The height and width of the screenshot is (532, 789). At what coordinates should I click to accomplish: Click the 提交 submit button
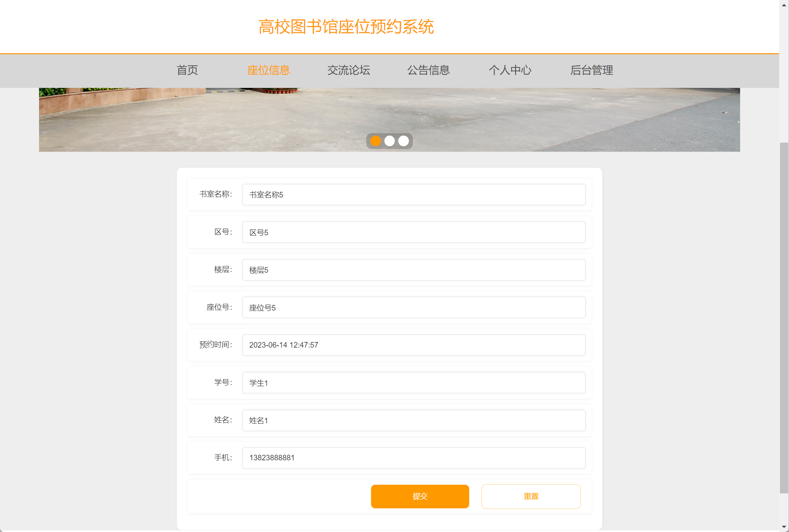click(x=420, y=497)
